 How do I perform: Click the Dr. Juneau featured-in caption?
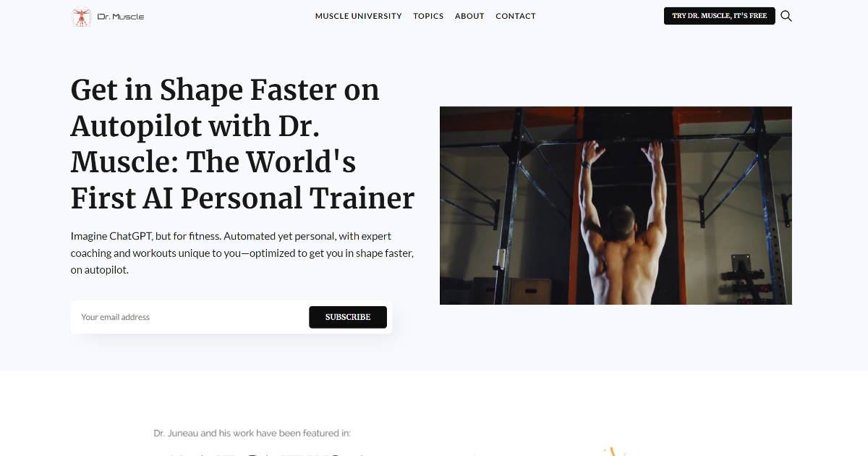pyautogui.click(x=252, y=433)
